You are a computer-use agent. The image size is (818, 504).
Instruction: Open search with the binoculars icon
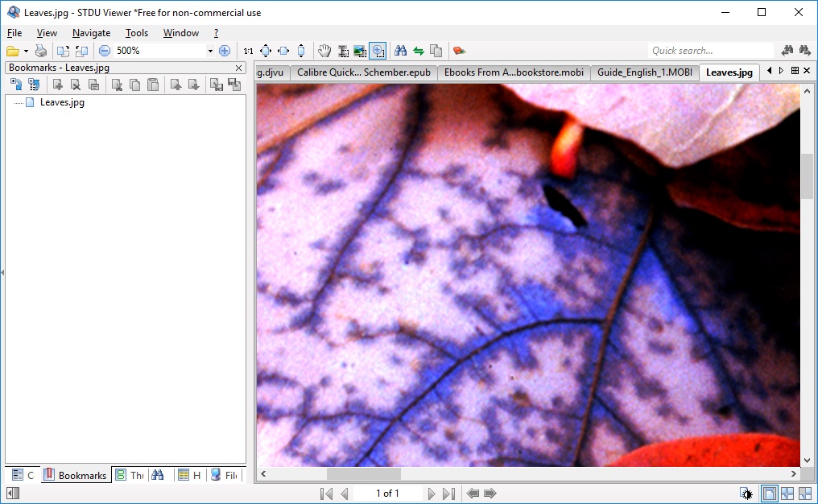pos(400,50)
